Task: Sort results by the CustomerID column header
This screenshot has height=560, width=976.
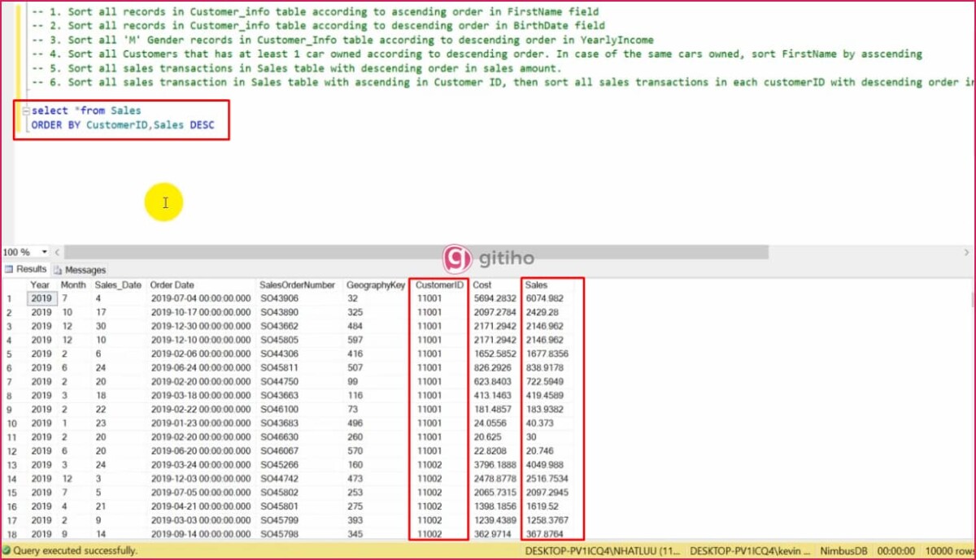Action: (x=438, y=284)
